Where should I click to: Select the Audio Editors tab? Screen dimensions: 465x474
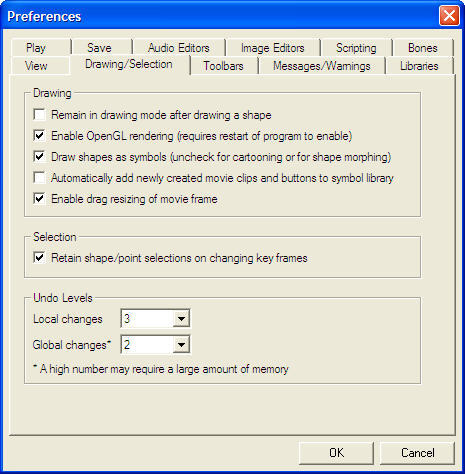[x=179, y=48]
